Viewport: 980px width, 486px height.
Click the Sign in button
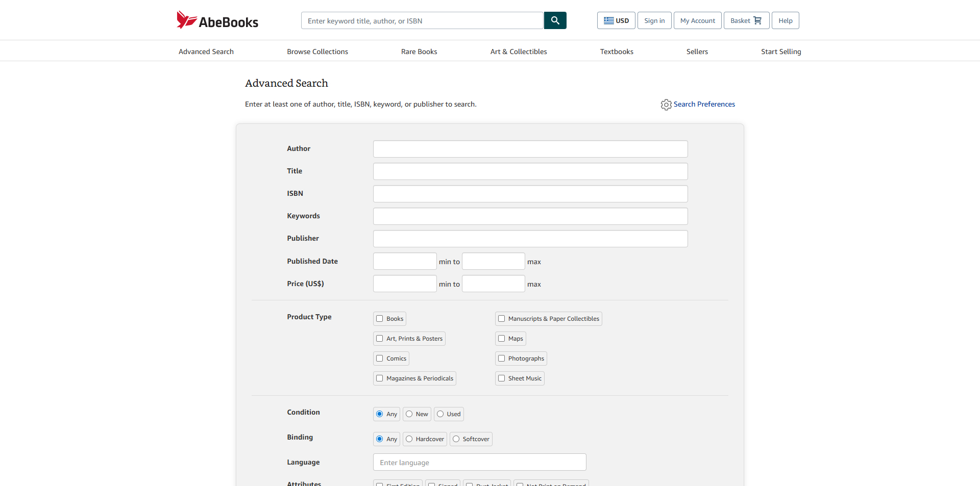[654, 20]
